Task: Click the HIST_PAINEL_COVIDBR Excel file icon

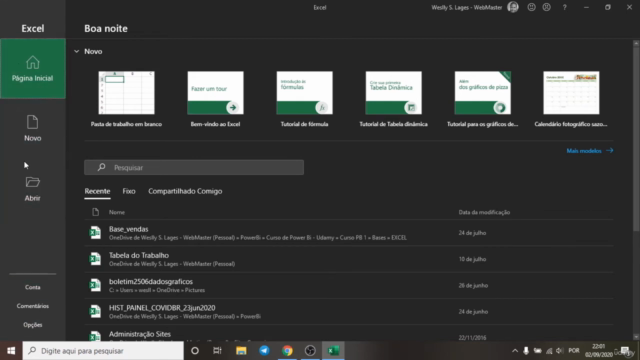Action: 95,311
